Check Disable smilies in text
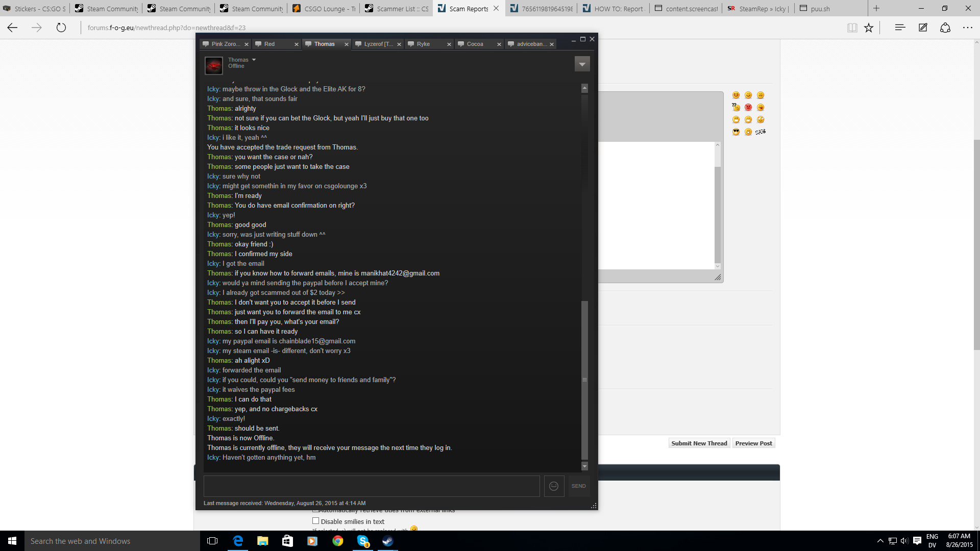 [315, 521]
